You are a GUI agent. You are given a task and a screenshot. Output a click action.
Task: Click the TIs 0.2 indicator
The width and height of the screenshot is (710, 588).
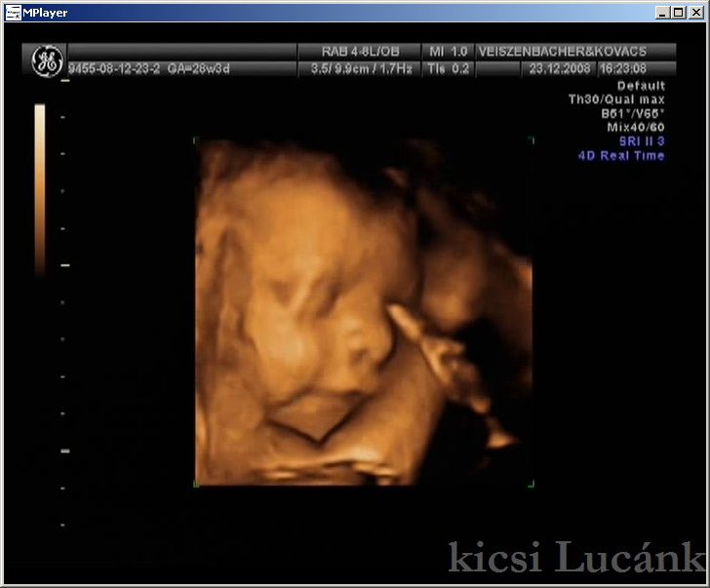pyautogui.click(x=448, y=70)
